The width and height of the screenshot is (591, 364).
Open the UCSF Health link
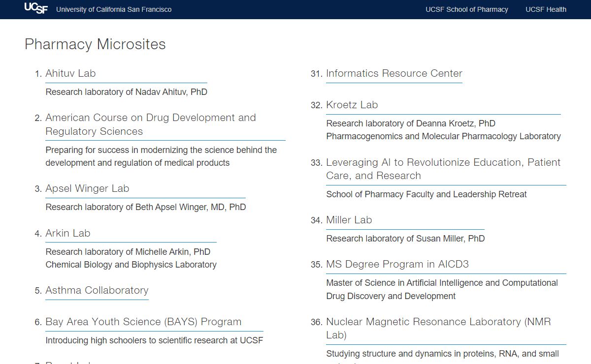click(x=546, y=9)
